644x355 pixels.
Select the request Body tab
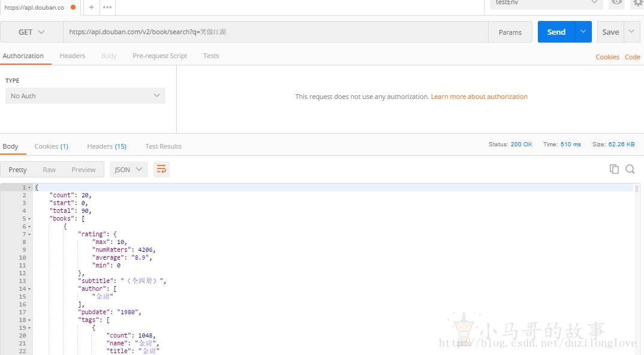point(109,56)
